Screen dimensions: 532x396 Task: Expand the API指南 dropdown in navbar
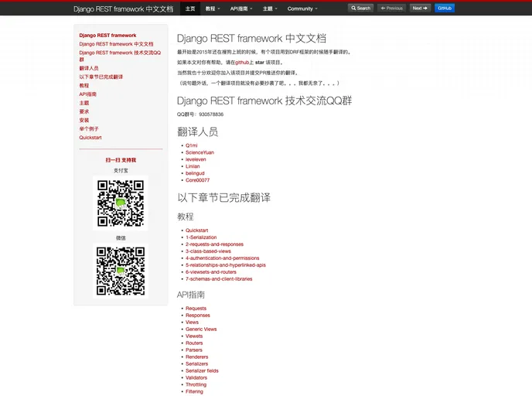click(x=241, y=9)
